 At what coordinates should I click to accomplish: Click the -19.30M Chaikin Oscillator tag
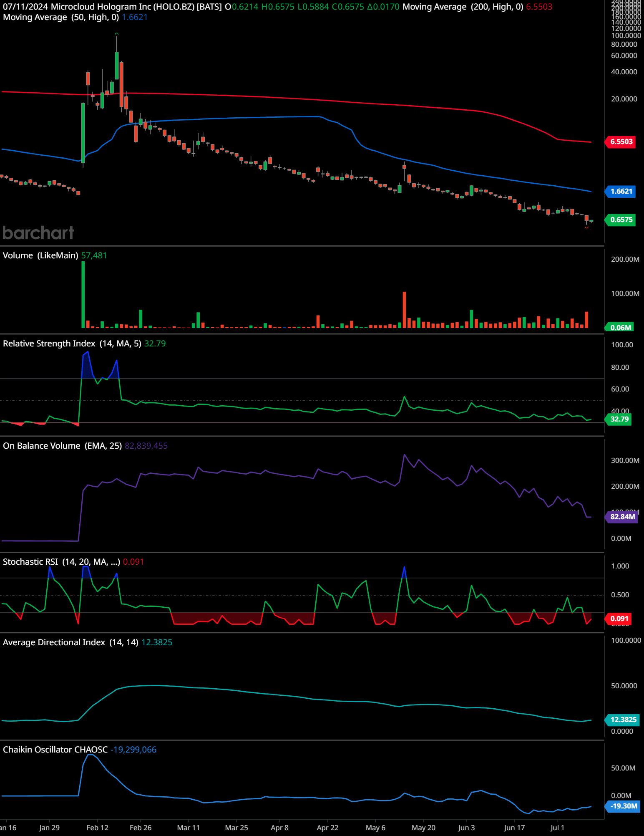point(622,806)
